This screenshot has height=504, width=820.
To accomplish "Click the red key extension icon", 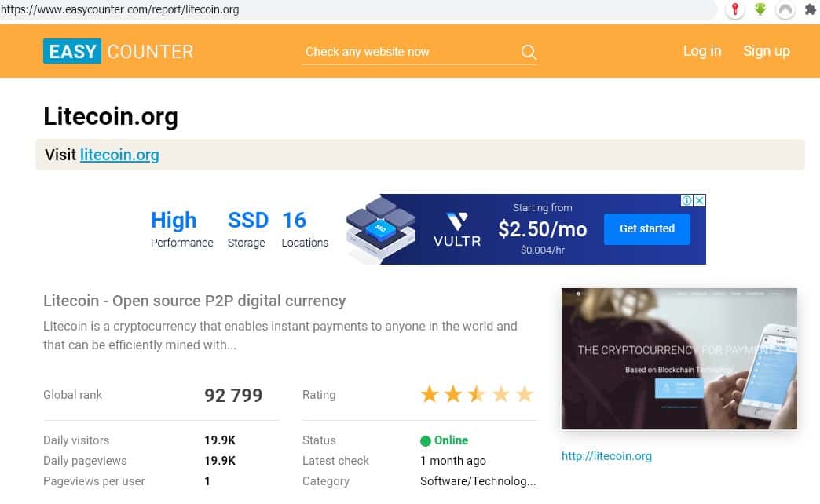I will [734, 10].
